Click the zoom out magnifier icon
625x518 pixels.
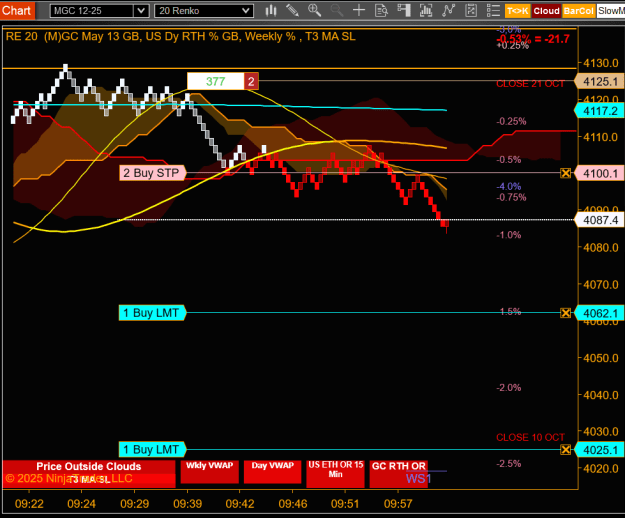coord(337,10)
